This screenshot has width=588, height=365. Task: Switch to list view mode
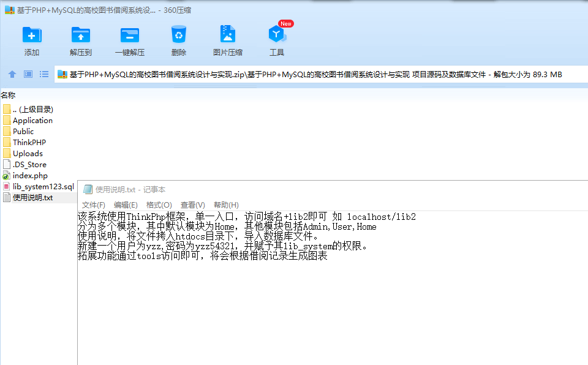coord(44,74)
